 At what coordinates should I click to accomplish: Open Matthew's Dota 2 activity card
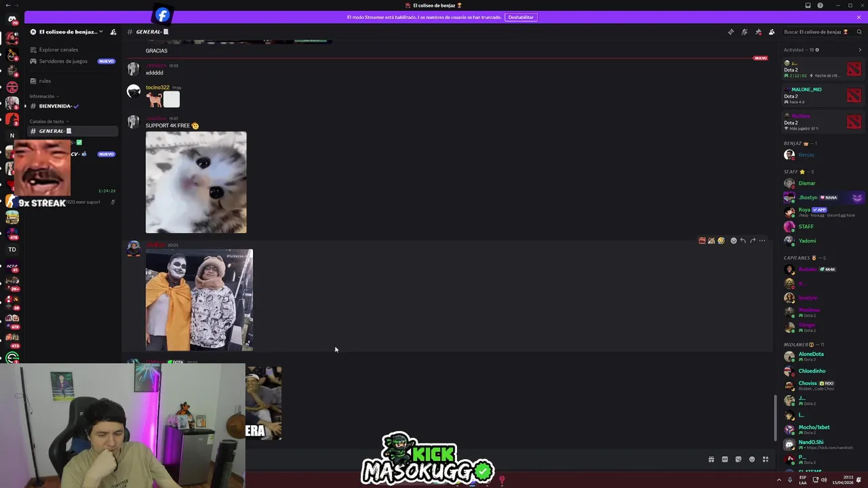[x=823, y=122]
